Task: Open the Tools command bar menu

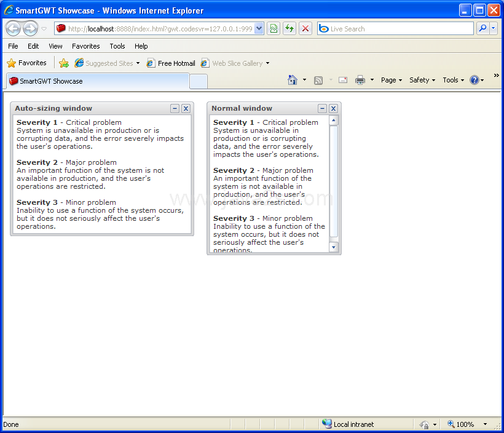Action: (x=453, y=80)
